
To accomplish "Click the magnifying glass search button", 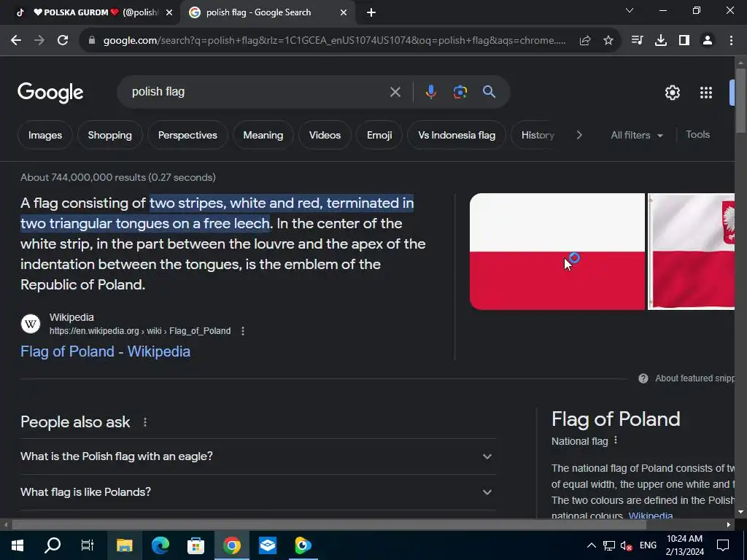I will (x=489, y=91).
